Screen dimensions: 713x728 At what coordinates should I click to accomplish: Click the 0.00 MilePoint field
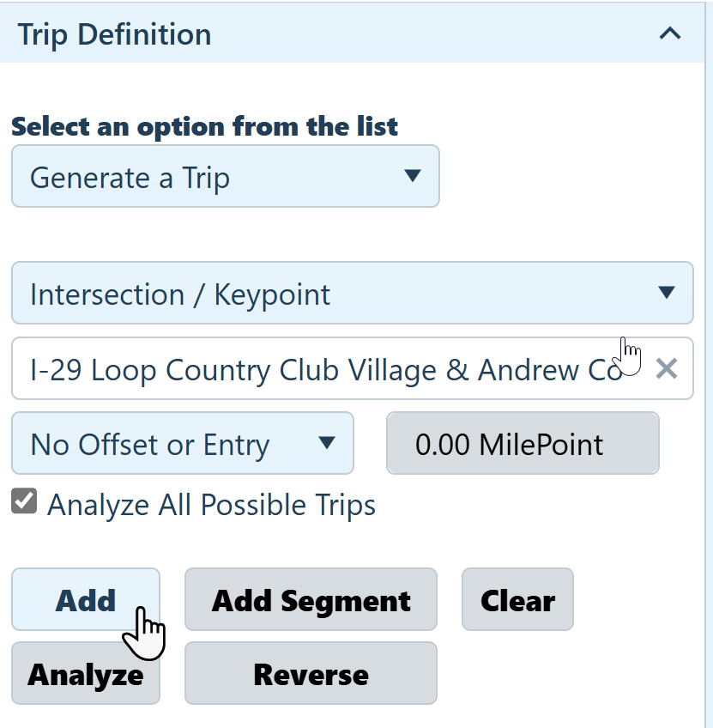tap(522, 444)
